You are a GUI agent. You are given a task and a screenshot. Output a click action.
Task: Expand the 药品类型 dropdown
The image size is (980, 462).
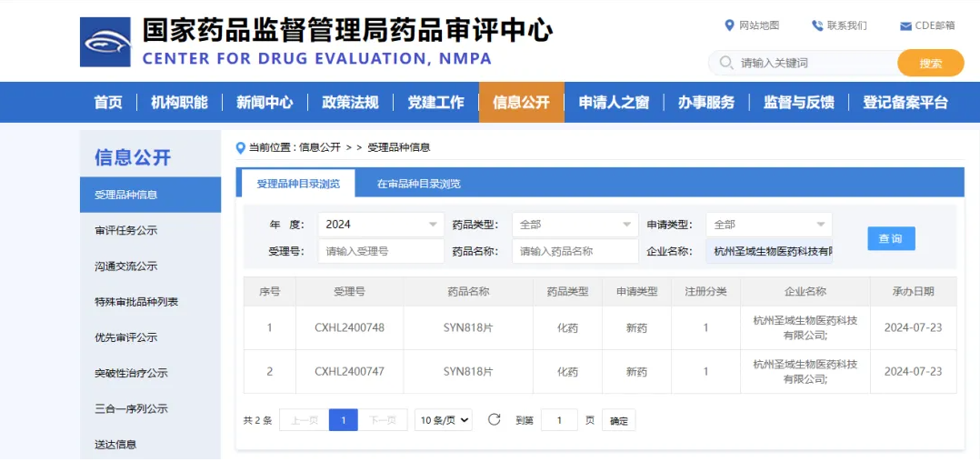point(575,225)
